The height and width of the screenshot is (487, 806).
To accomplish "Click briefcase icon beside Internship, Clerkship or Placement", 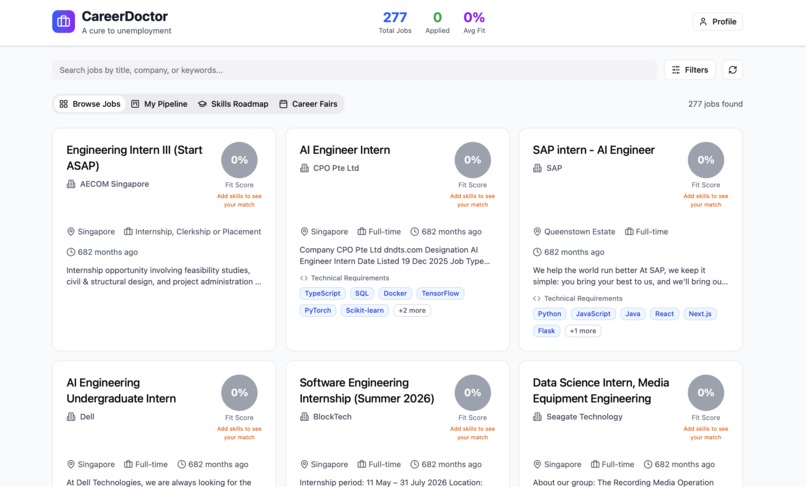I will (129, 232).
